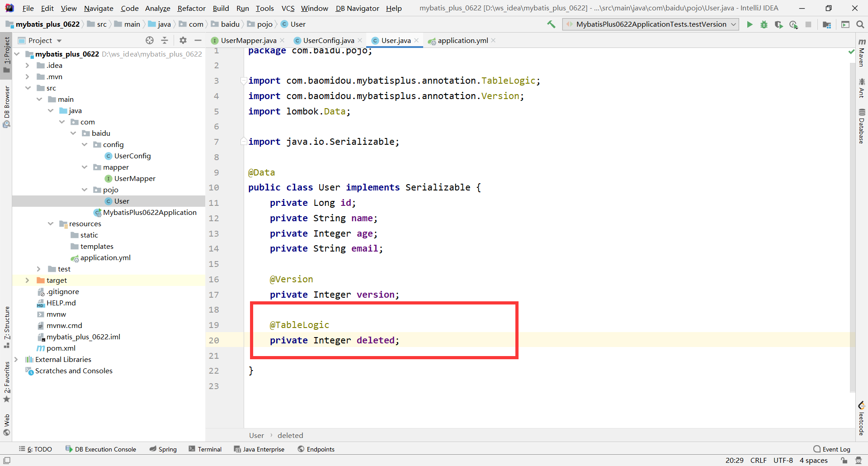Click the green Run button
Screen dimensions: 868x466
coord(750,24)
